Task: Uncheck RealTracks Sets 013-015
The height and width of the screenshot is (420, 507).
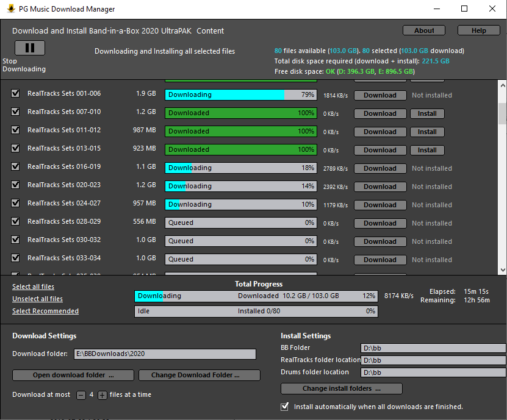Action: coord(15,148)
